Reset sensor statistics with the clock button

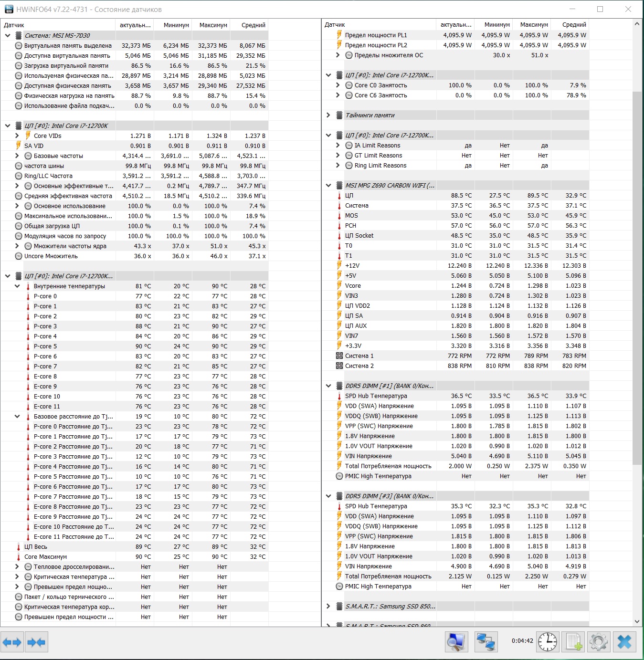pyautogui.click(x=547, y=642)
